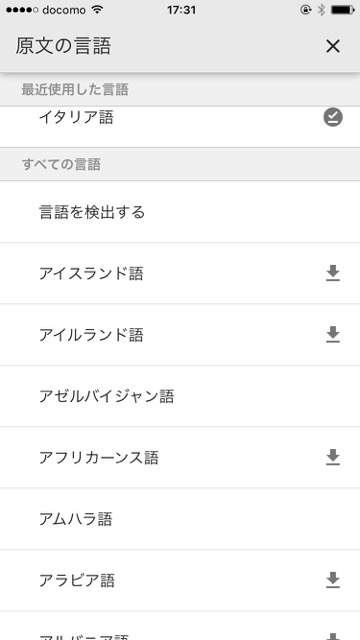Download the アフリカーンス語 offline pack
360x640 pixels.
coord(333,458)
